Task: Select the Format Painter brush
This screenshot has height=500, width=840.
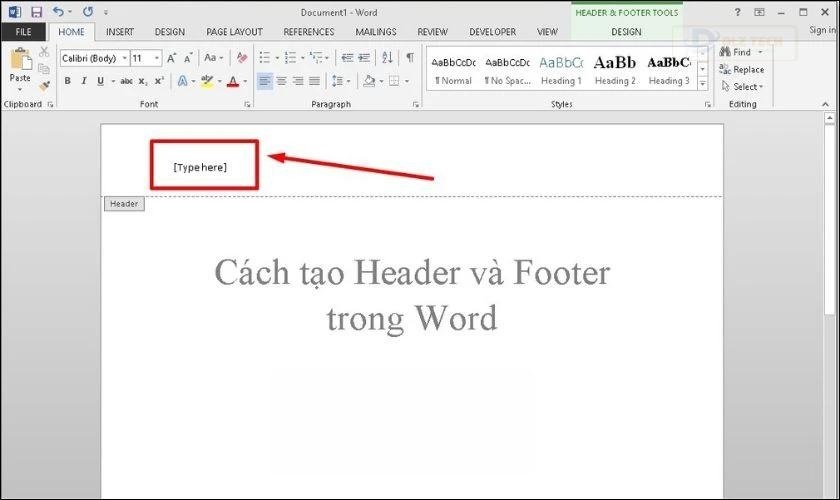Action: pyautogui.click(x=44, y=85)
